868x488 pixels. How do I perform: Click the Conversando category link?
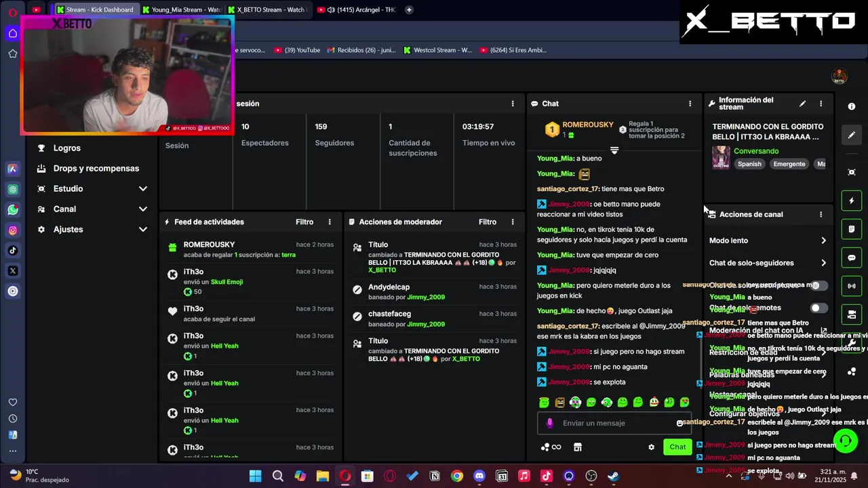click(x=756, y=151)
